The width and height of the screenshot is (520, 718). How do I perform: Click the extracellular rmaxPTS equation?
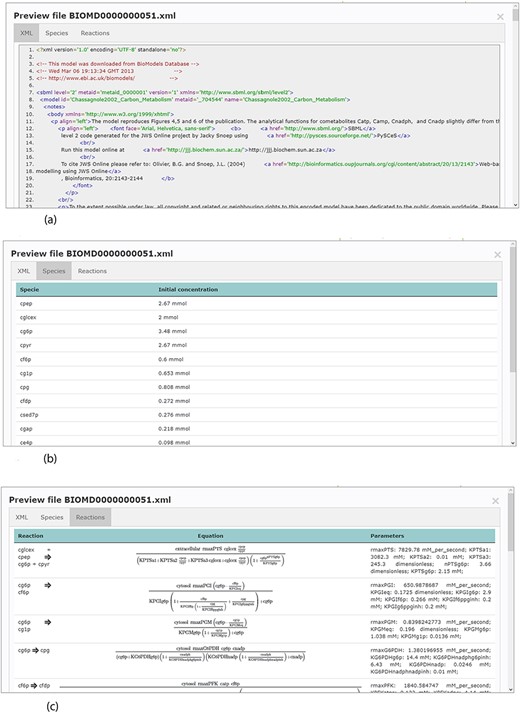(x=211, y=555)
